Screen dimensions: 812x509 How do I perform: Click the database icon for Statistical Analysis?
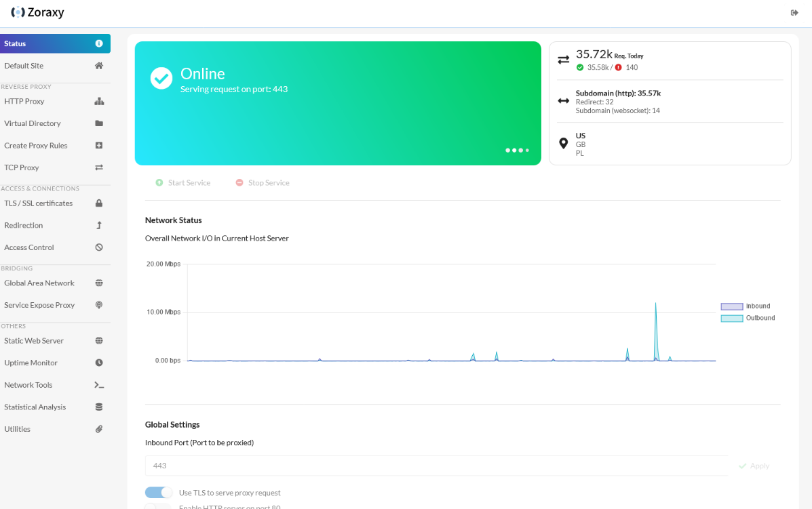(99, 407)
